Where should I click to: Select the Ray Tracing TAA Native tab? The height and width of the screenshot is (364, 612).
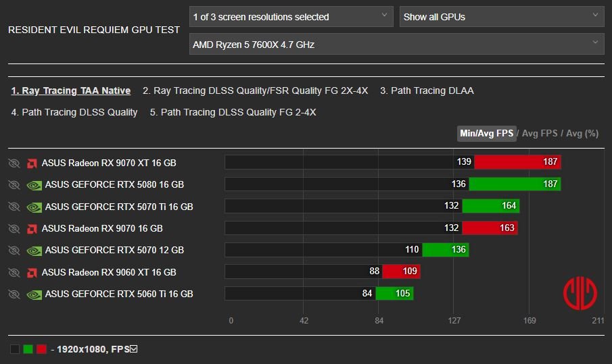70,90
